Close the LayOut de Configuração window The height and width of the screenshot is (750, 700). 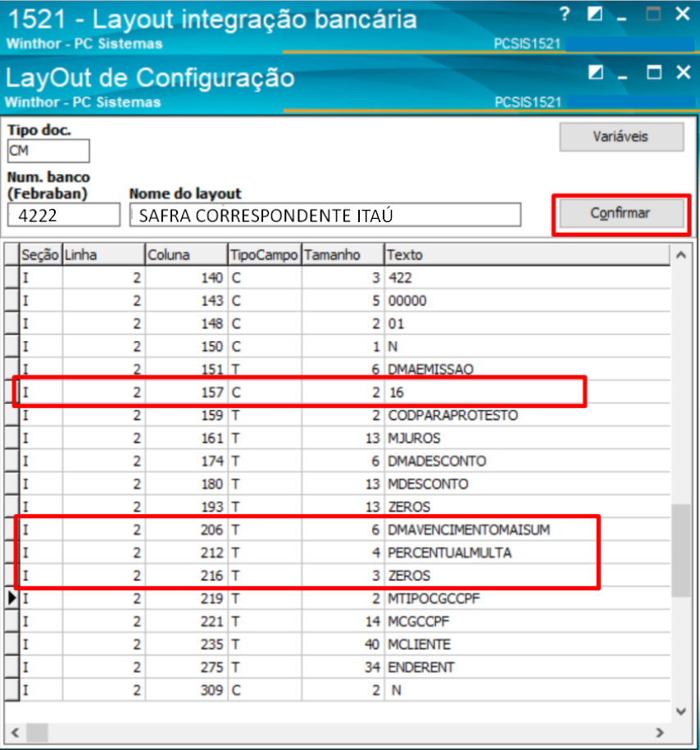point(684,72)
